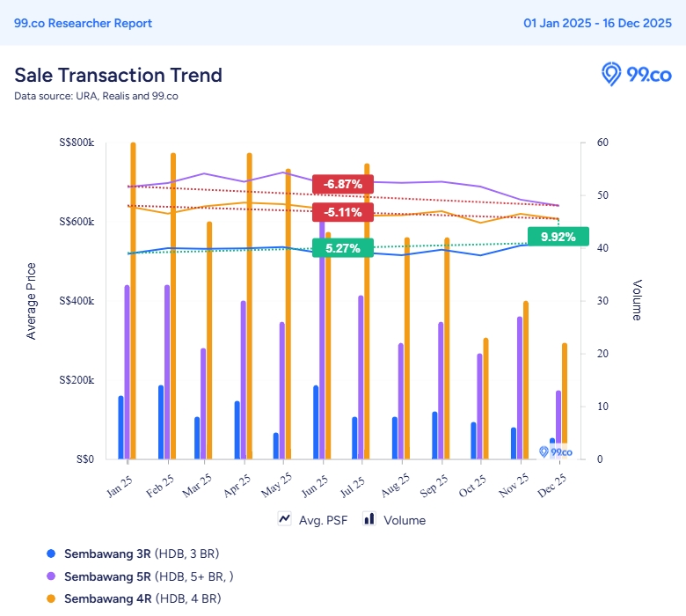Toggle the Sembawang 3R blue legend dot
Screen dimensions: 686x616
tap(50, 554)
